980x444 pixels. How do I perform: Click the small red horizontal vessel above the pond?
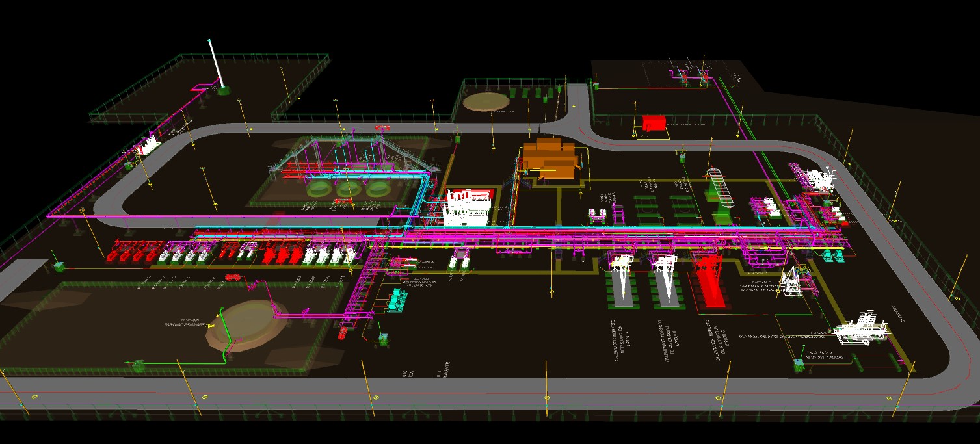232,278
